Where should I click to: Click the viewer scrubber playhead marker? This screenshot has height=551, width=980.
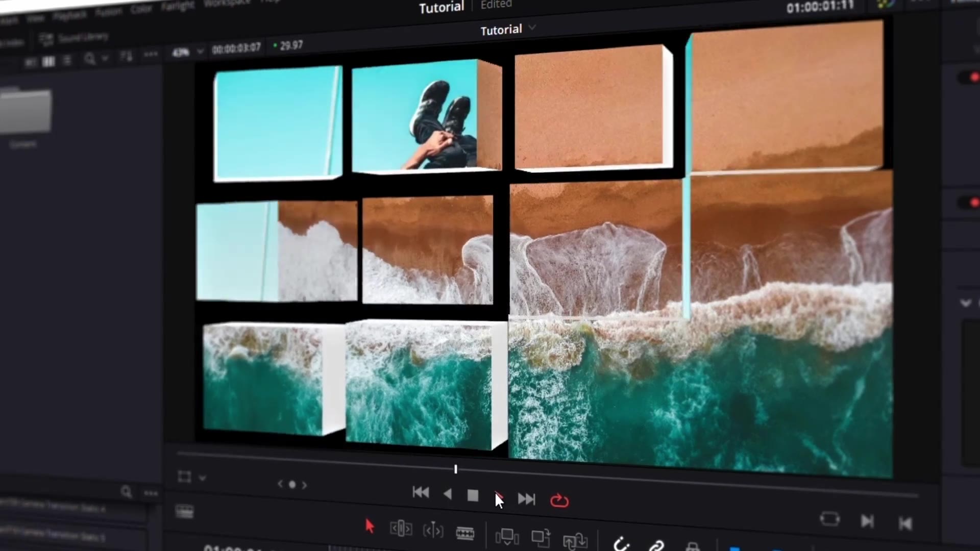pos(456,469)
